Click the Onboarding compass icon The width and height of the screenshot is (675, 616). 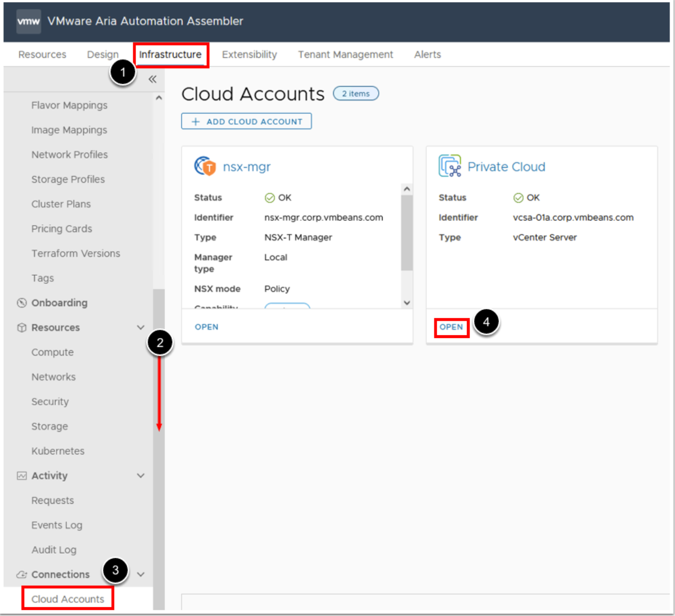[x=22, y=303]
